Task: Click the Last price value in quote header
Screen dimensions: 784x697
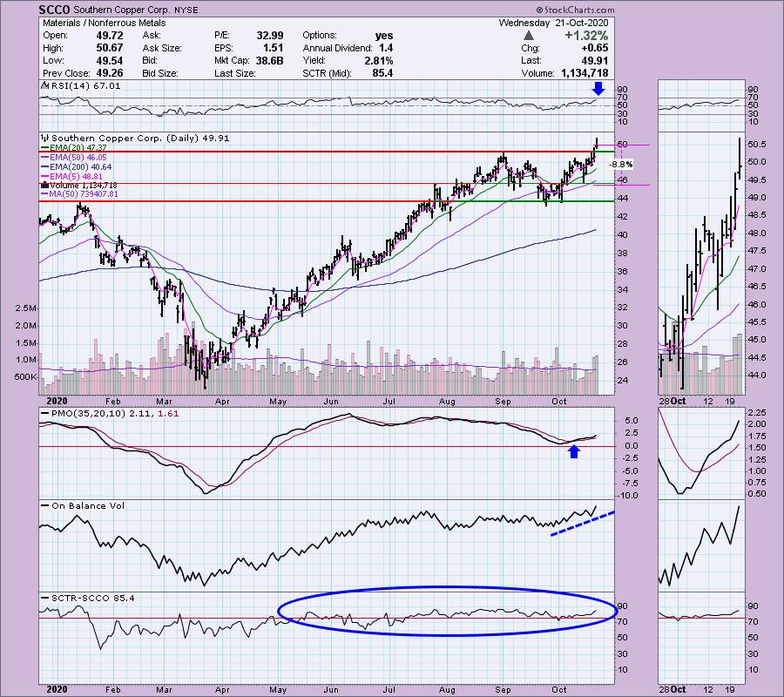Action: tap(594, 60)
